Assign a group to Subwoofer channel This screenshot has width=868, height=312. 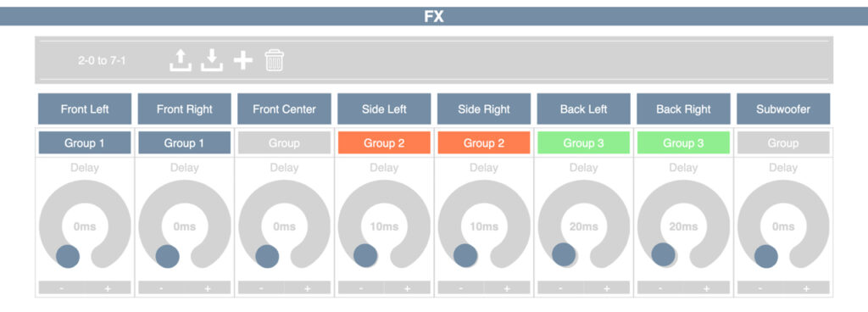[x=782, y=142]
